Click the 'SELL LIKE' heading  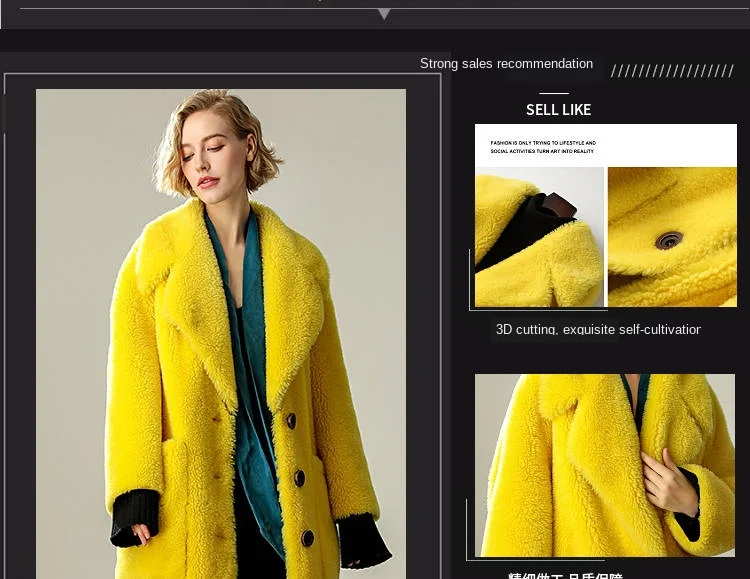(558, 110)
